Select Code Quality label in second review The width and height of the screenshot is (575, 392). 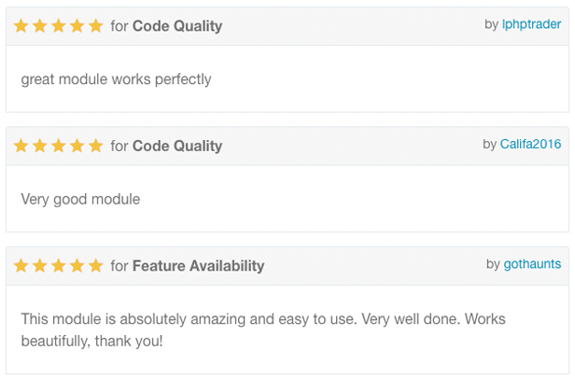pos(177,147)
